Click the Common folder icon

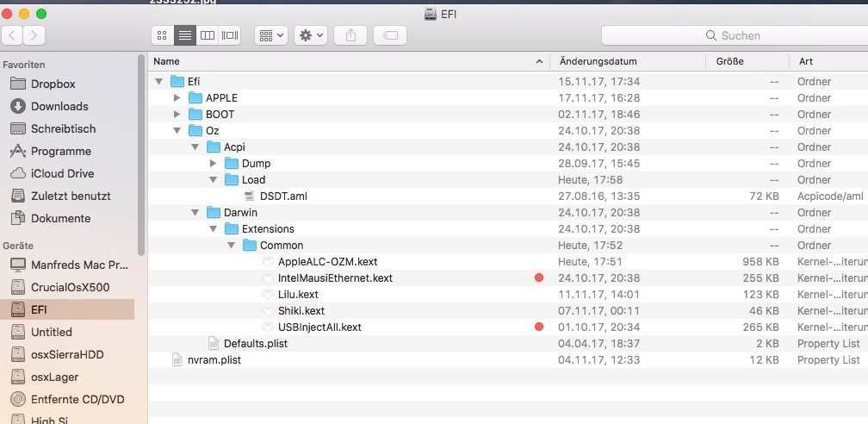point(250,245)
